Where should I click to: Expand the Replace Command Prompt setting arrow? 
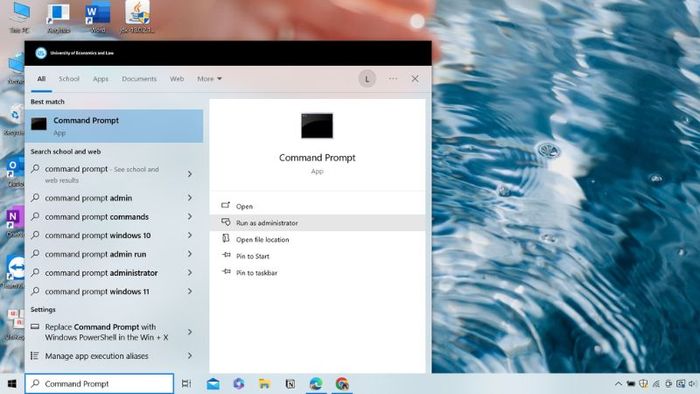[190, 332]
